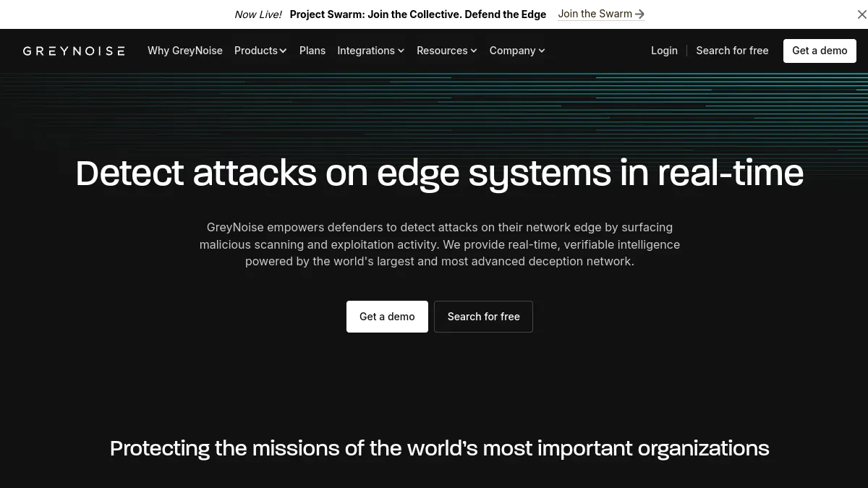Dismiss the announcement banner with the X icon
The width and height of the screenshot is (868, 488).
click(x=861, y=14)
